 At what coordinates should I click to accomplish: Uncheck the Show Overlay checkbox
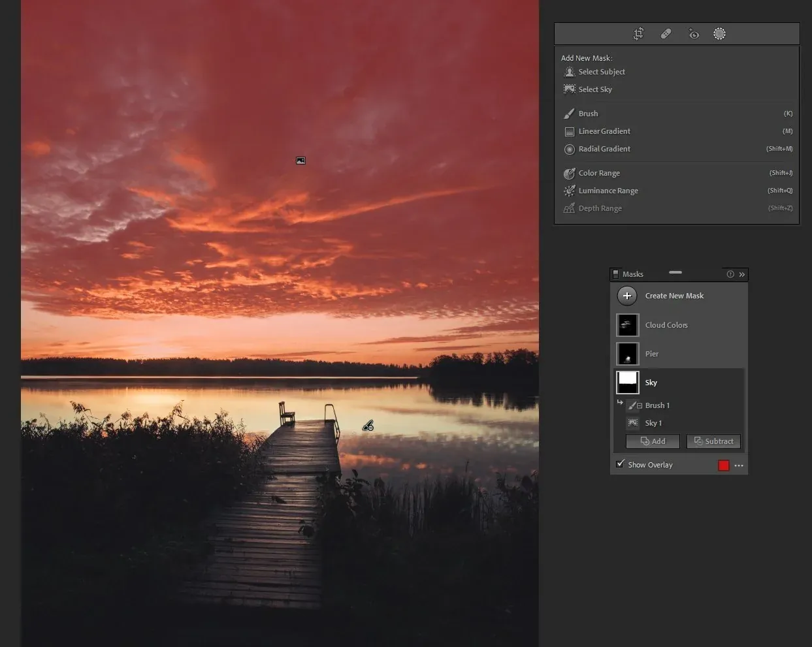[x=620, y=464]
